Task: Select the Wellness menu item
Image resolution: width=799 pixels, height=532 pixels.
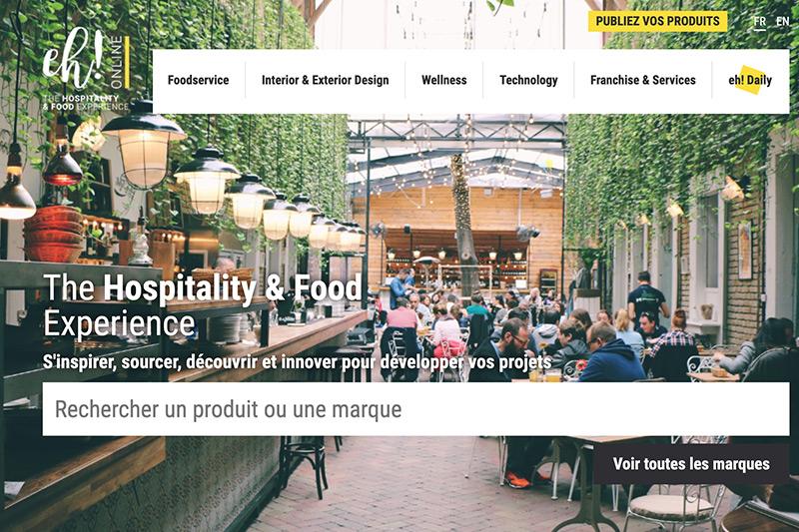Action: (443, 80)
